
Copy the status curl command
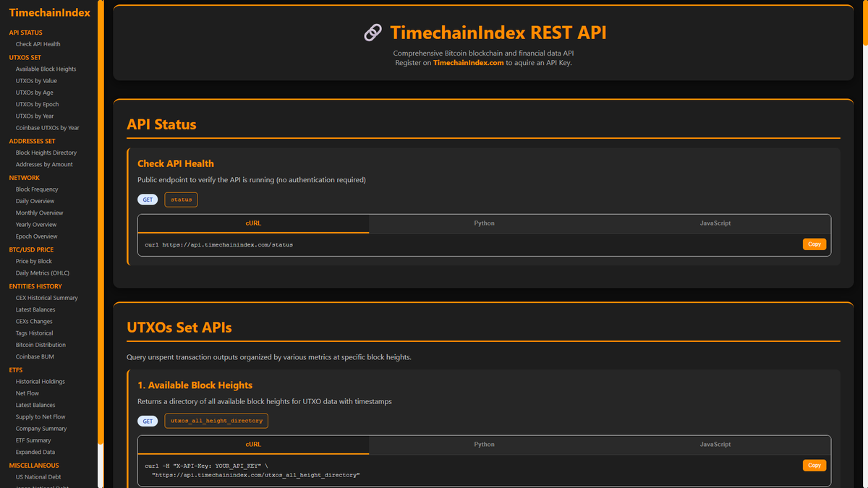814,244
